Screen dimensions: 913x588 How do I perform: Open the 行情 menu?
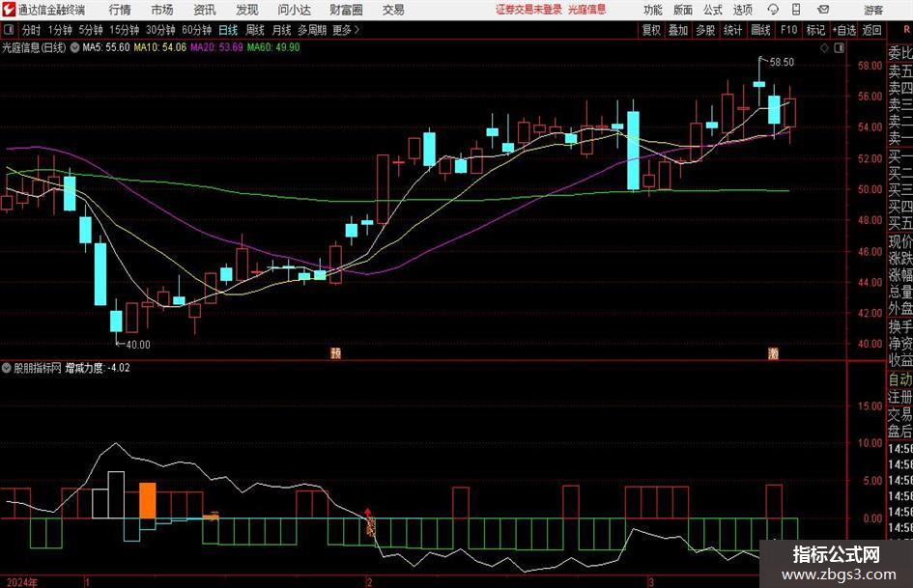(x=120, y=10)
